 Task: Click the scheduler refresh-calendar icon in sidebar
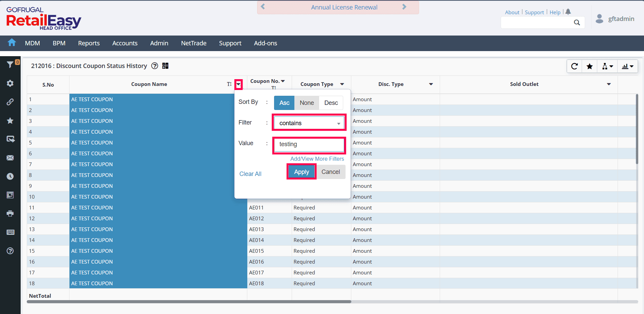tap(10, 195)
